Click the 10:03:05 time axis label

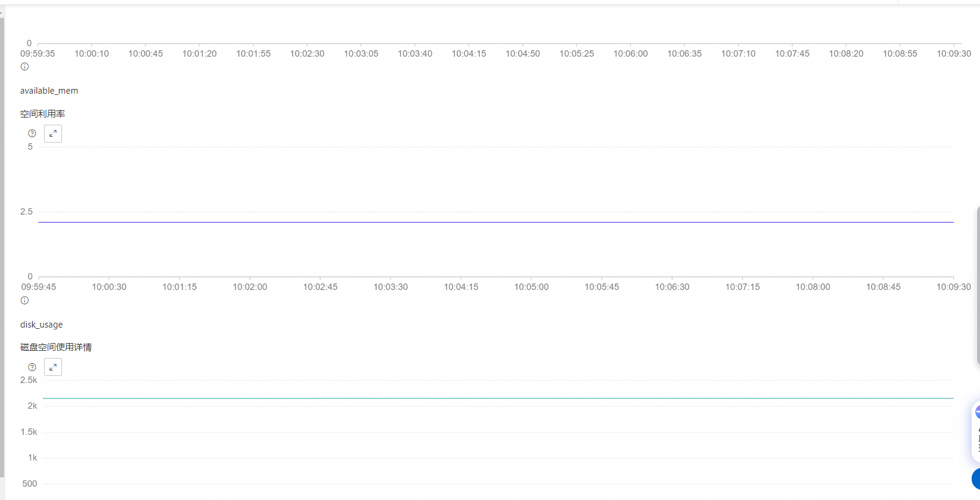pos(361,54)
